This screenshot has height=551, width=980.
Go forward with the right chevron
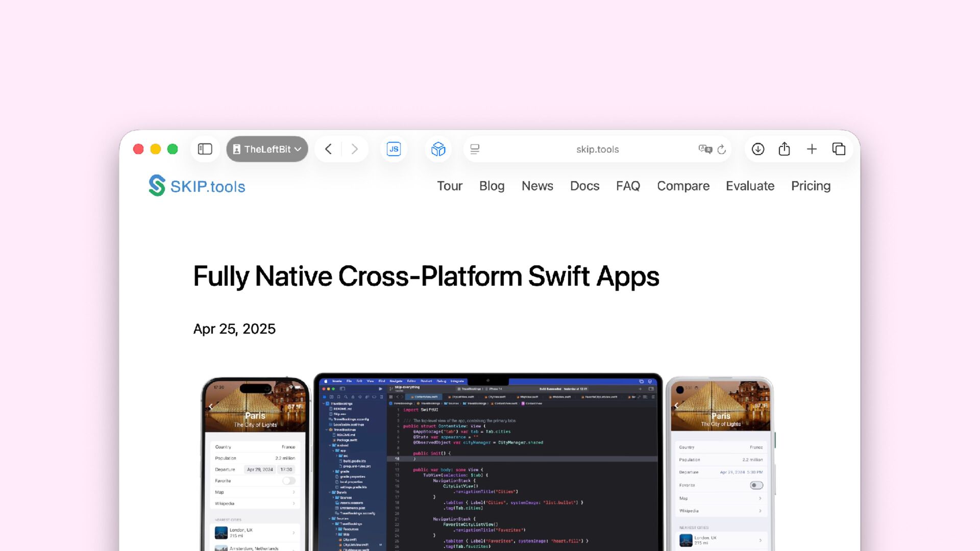click(355, 149)
